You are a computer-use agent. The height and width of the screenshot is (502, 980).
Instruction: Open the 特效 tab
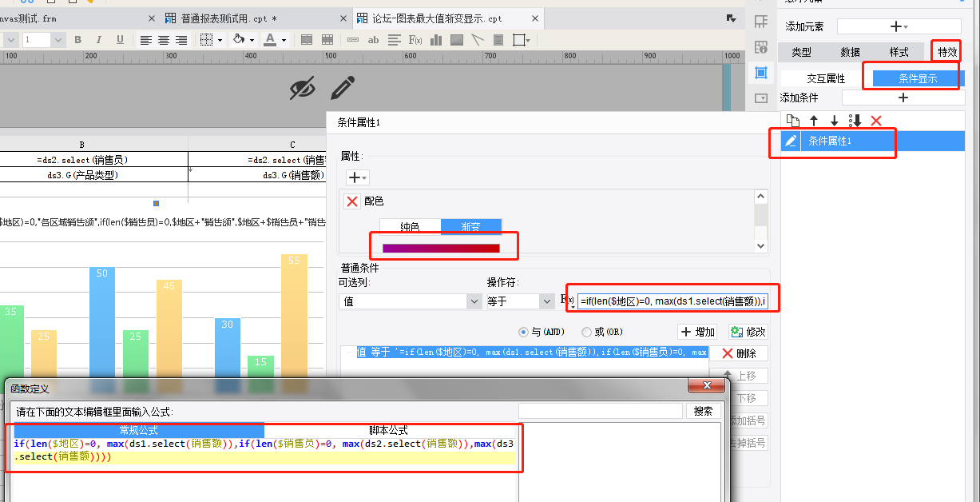946,52
